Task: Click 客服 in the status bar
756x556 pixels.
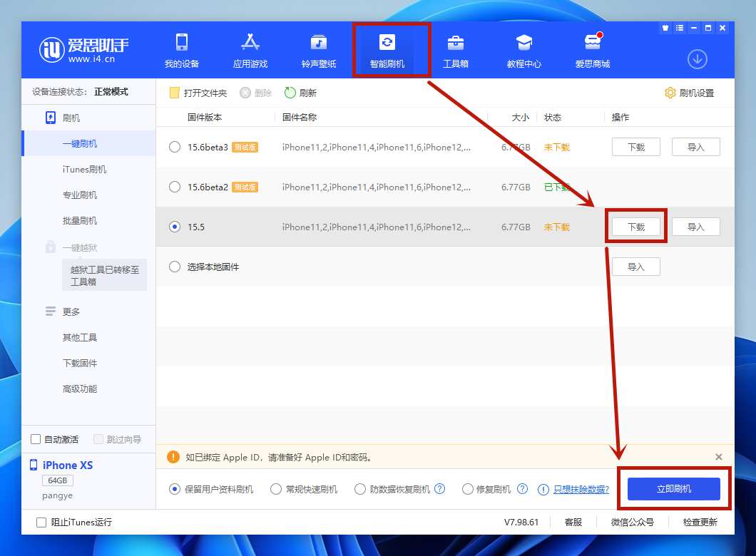Action: tap(573, 522)
